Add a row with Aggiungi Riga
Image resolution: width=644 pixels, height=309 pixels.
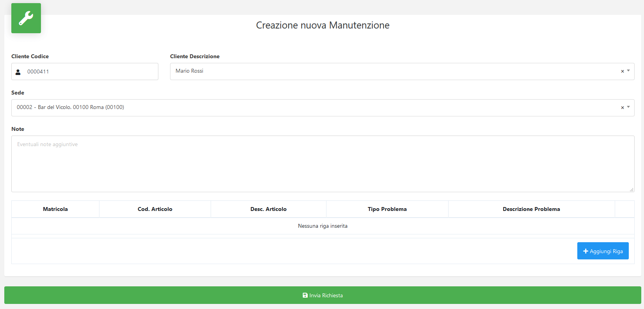(x=603, y=251)
